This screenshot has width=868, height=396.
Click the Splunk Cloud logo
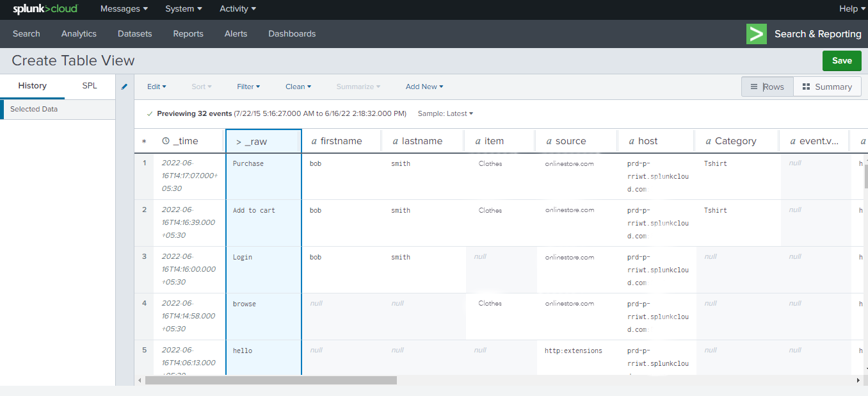45,9
